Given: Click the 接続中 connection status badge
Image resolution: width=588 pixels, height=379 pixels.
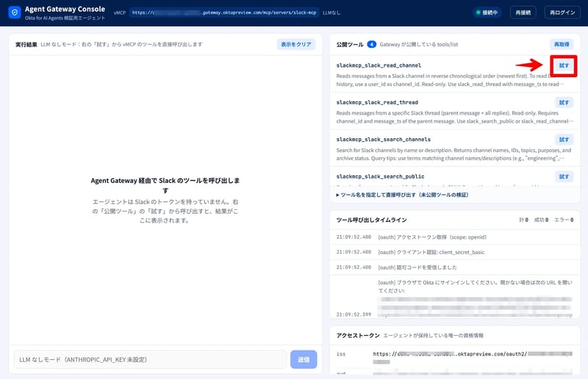Looking at the screenshot, I should [x=487, y=12].
